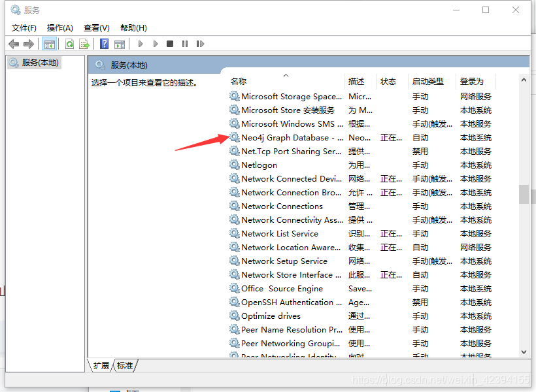This screenshot has width=536, height=392.
Task: Pause the service with the pause icon
Action: (185, 44)
